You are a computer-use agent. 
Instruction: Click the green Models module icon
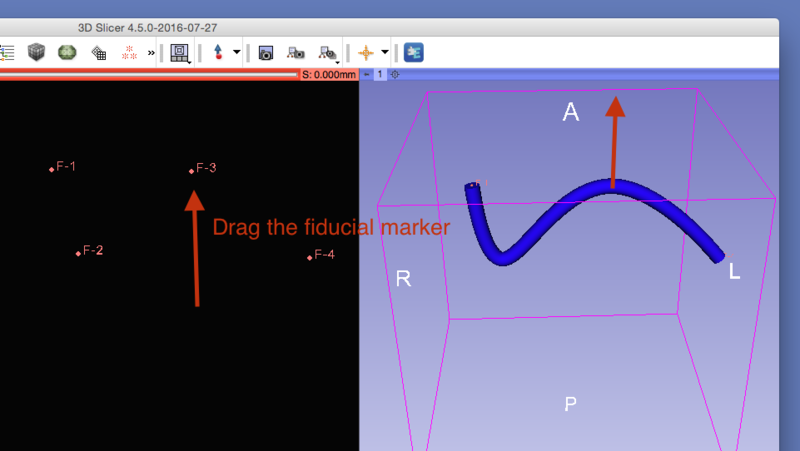point(67,52)
